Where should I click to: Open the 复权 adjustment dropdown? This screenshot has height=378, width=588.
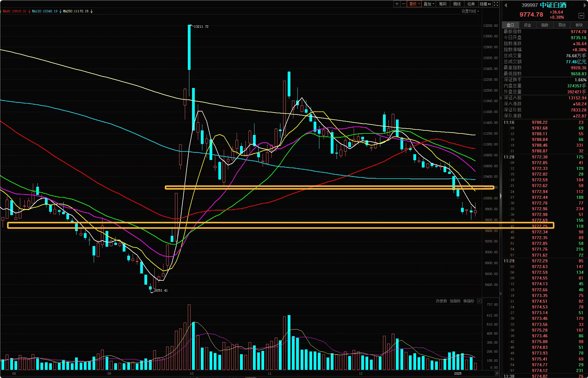[414, 4]
